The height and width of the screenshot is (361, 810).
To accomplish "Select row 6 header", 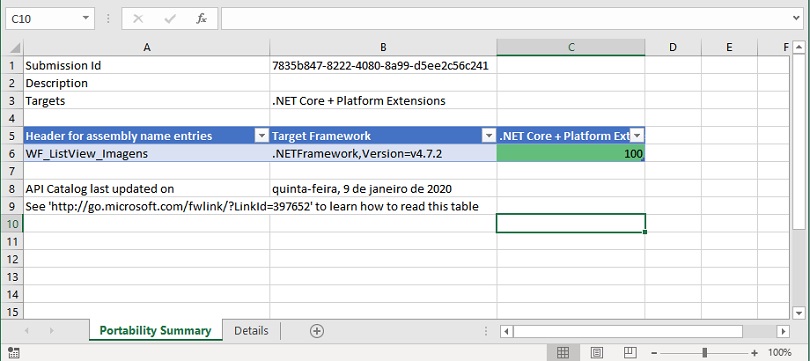I will coord(12,153).
